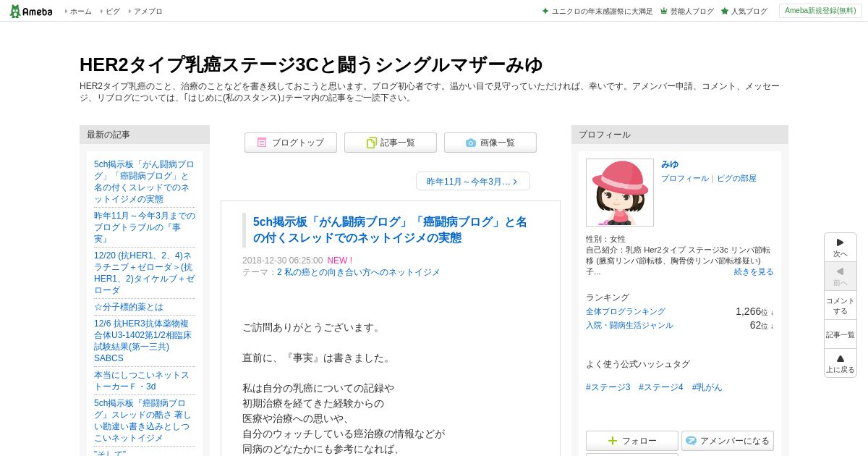The image size is (868, 456).
Task: Open 人気ブログ link
Action: tap(749, 12)
